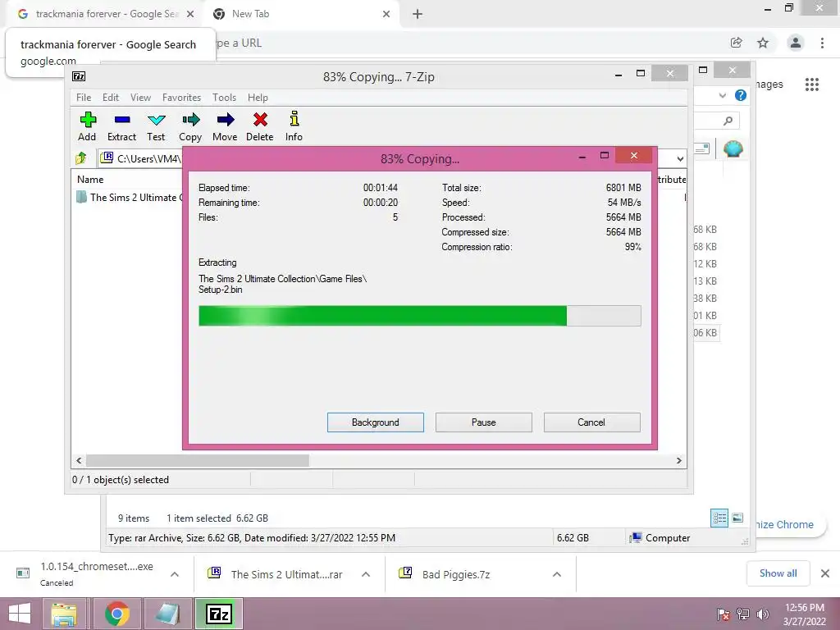840x630 pixels.
Task: Select The Sims 2 Ultimate folder row
Action: [x=129, y=197]
